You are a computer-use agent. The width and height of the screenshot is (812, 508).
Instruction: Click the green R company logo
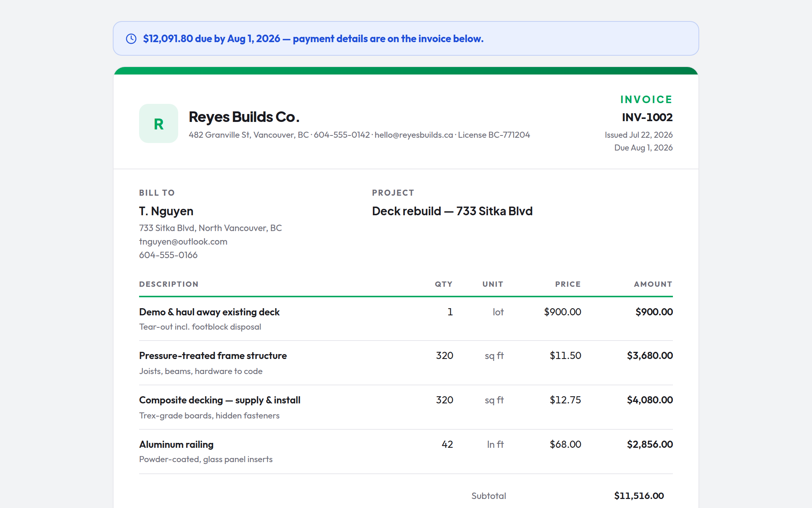[x=159, y=123]
